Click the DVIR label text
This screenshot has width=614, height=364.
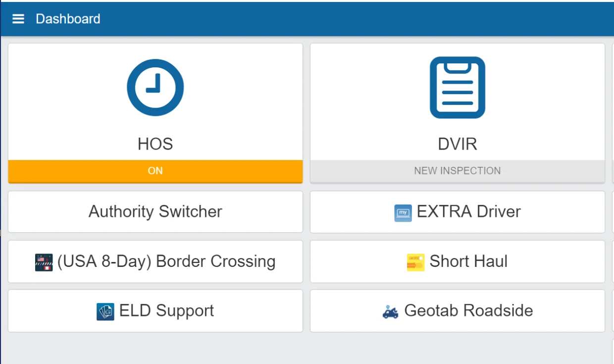coord(458,144)
